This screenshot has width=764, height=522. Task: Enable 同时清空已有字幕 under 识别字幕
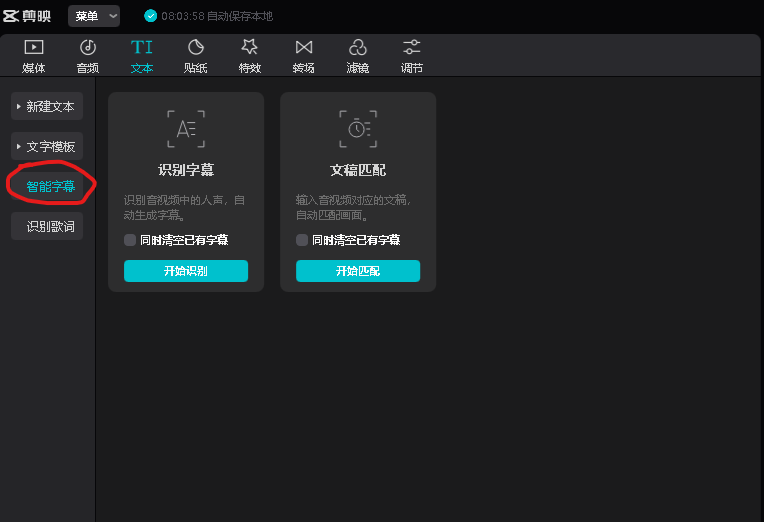pyautogui.click(x=130, y=240)
